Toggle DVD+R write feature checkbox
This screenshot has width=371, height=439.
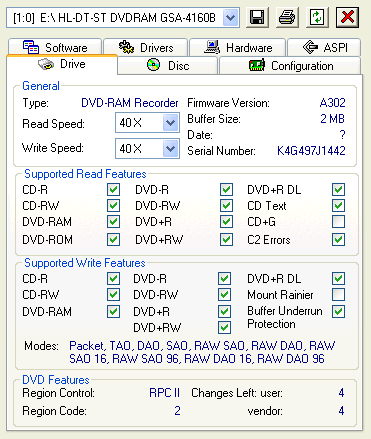(x=224, y=311)
